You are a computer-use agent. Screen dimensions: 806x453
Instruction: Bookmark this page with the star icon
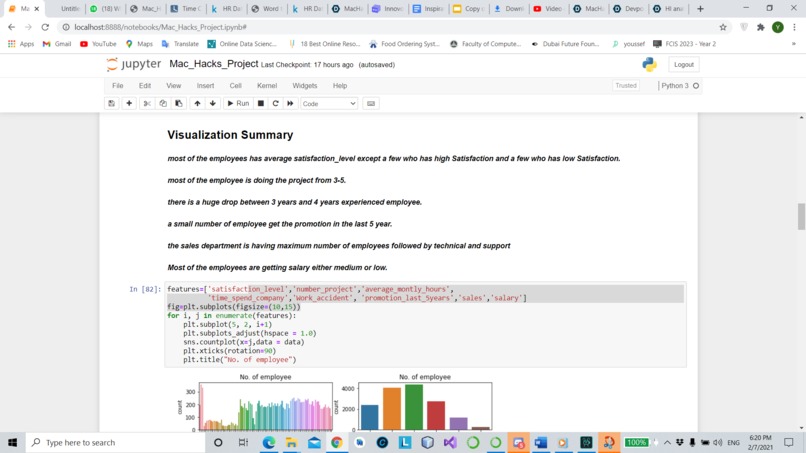(x=723, y=27)
